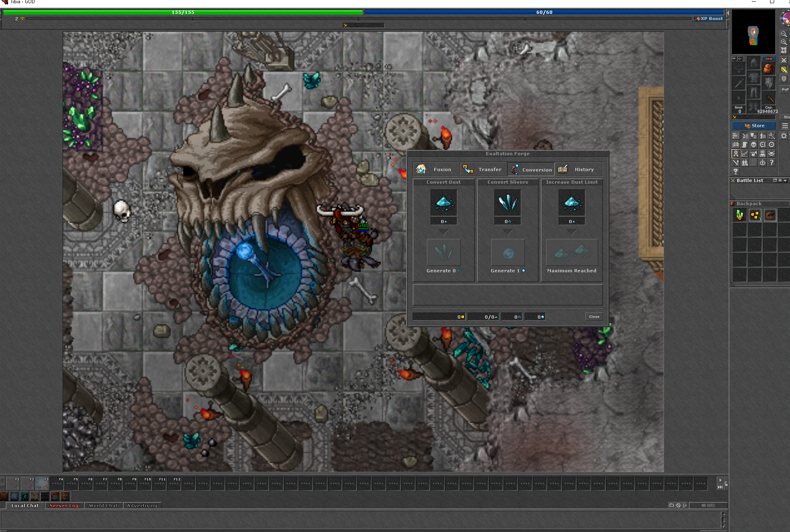The image size is (790, 532).
Task: Click the XP Boost button
Action: point(709,19)
